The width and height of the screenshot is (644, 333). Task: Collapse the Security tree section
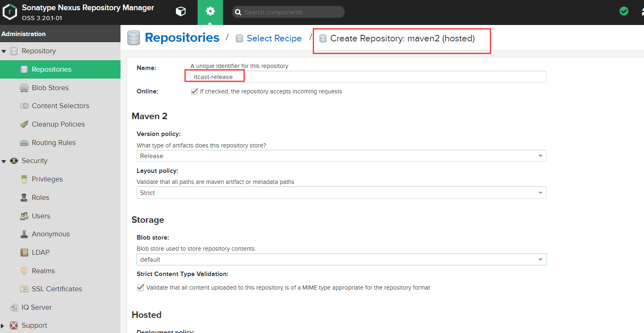(4, 161)
